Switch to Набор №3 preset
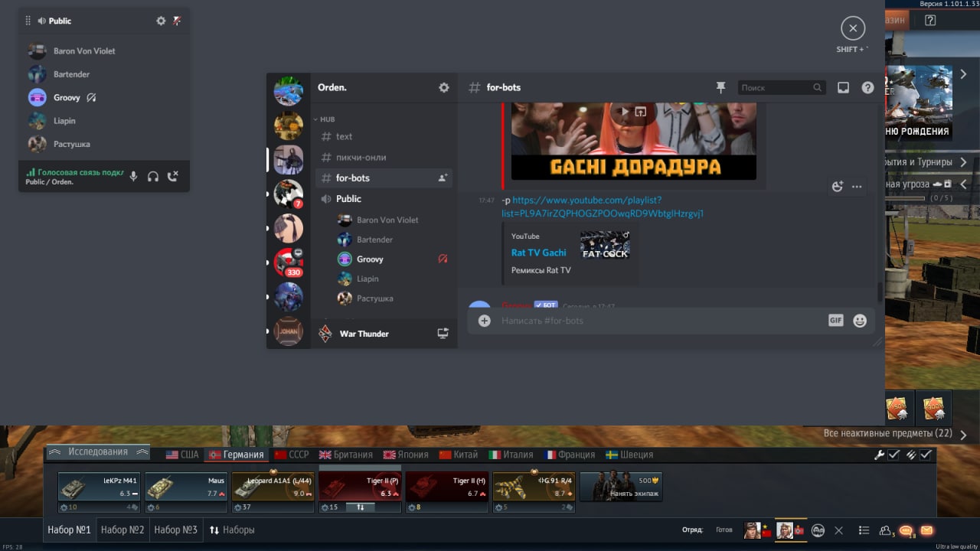 click(175, 530)
